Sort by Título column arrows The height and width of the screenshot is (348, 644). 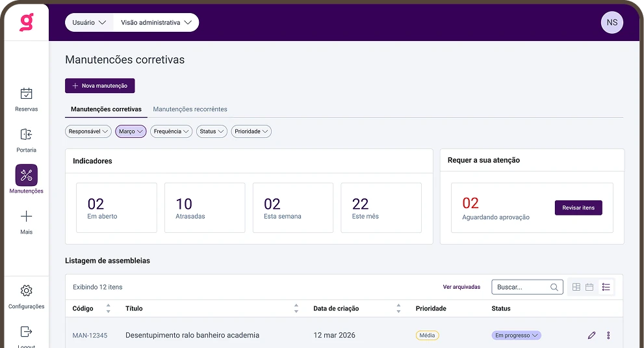[296, 308]
